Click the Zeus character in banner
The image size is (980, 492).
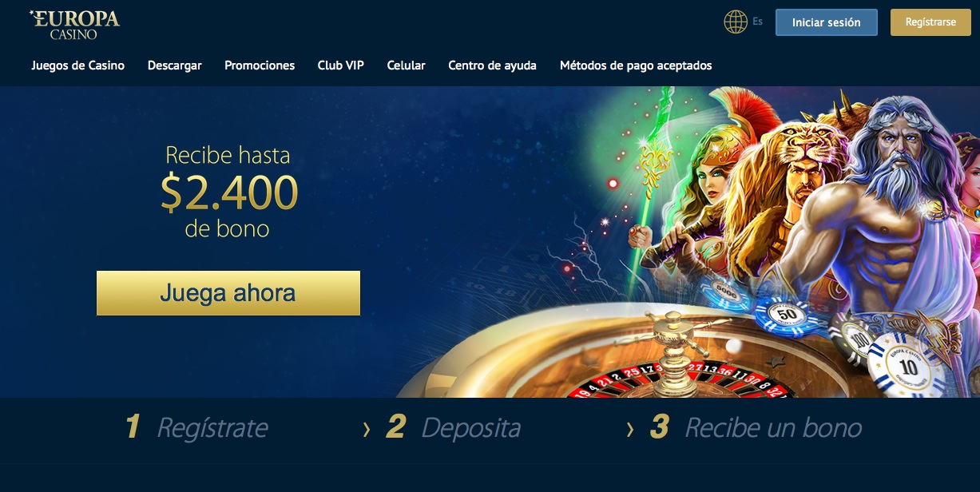[x=888, y=208]
